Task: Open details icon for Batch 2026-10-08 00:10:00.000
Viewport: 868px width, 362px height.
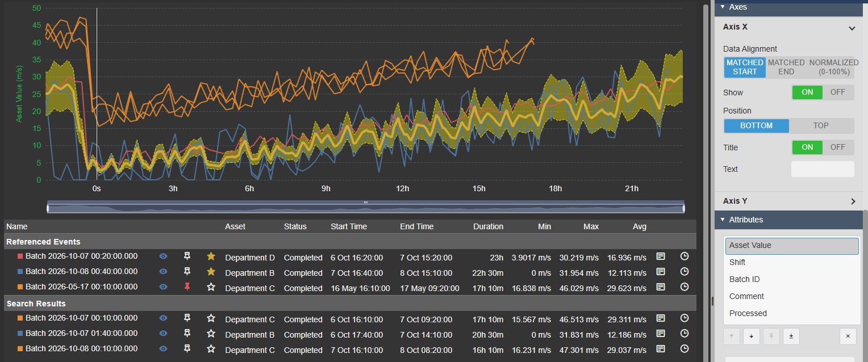Action: (x=661, y=349)
